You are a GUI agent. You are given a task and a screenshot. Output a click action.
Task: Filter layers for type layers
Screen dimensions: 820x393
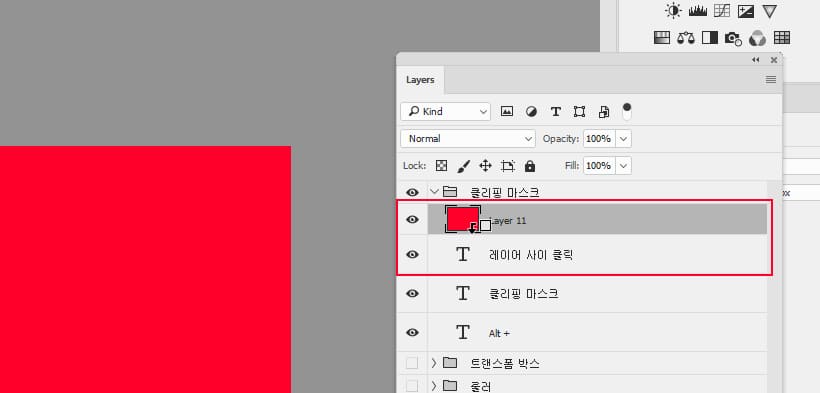pos(556,111)
